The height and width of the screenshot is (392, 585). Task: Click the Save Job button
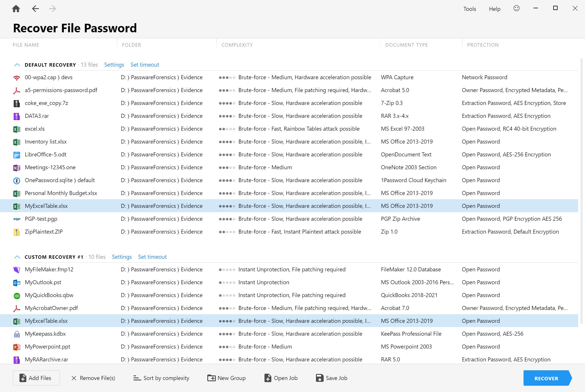331,378
